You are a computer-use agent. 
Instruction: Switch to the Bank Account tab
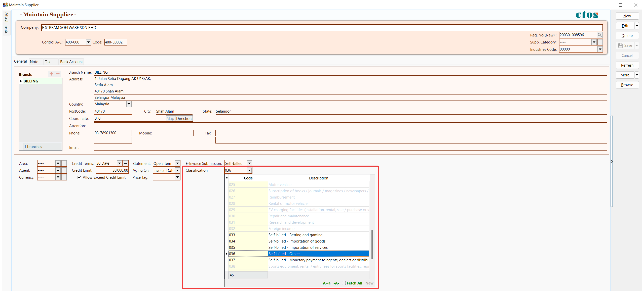(71, 62)
